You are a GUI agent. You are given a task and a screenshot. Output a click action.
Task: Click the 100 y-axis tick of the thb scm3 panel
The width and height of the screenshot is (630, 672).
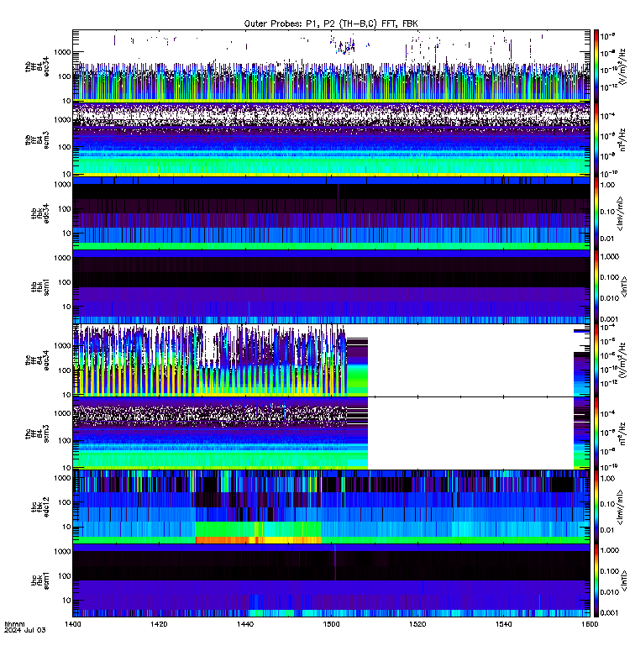[64, 147]
